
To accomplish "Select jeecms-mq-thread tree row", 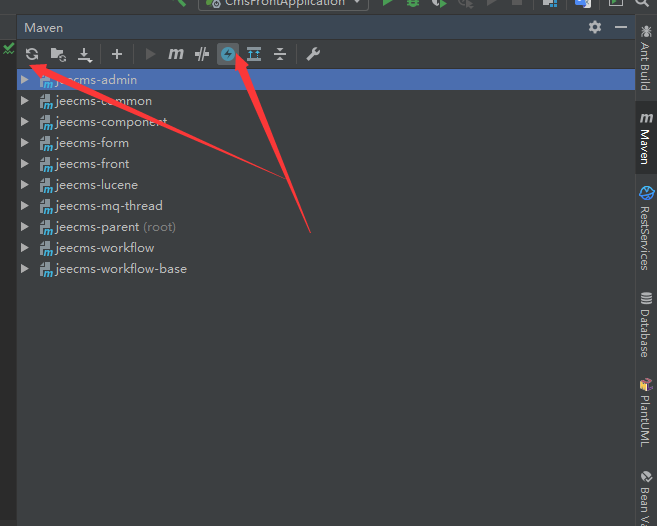I will tap(326, 205).
